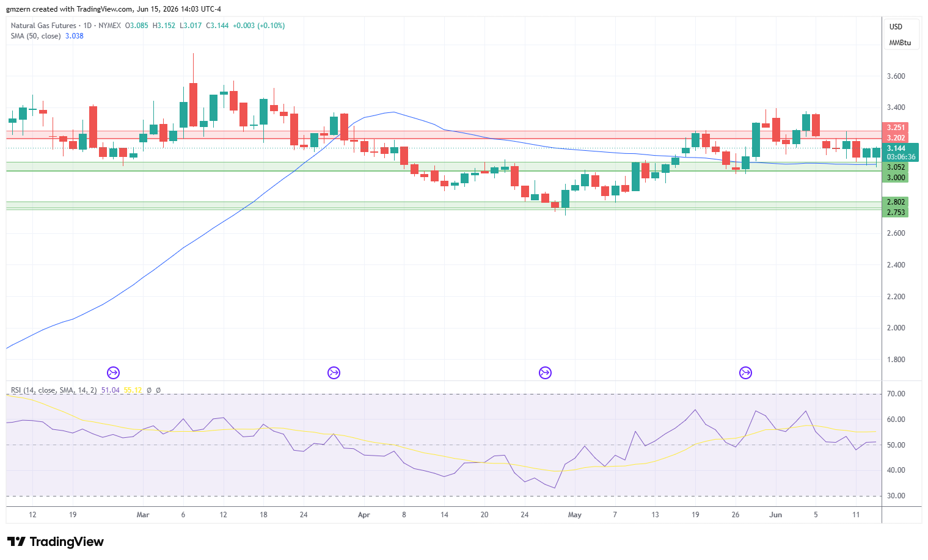Click the contract rollover marker before April
Screen dimensions: 928x560
click(x=334, y=373)
